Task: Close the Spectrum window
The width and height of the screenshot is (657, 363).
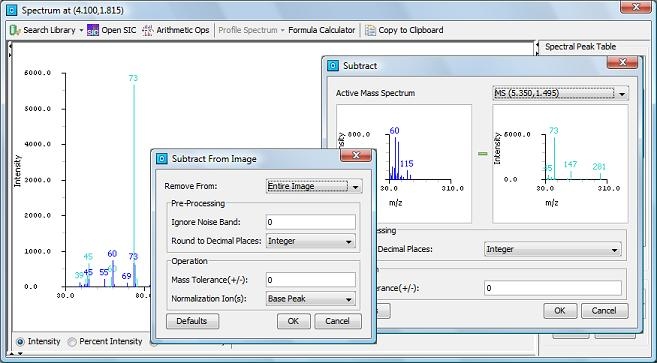Action: click(x=636, y=7)
